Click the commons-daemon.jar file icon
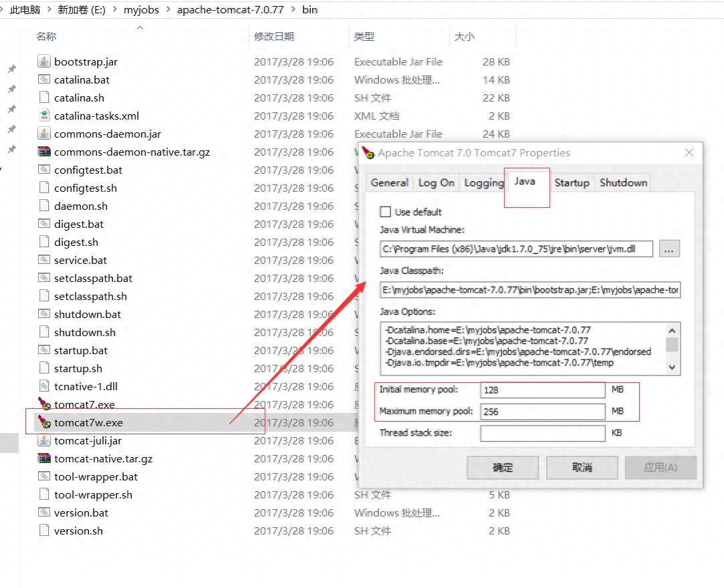 44,134
